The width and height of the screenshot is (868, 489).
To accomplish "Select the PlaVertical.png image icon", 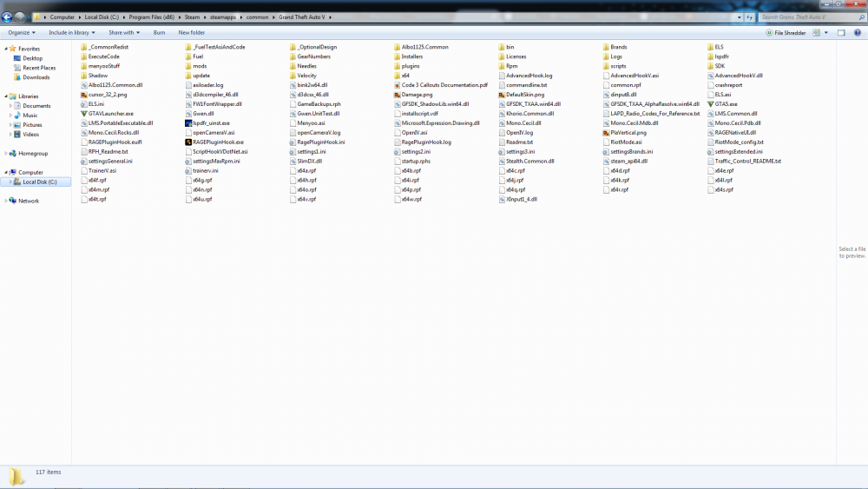I will tap(606, 133).
